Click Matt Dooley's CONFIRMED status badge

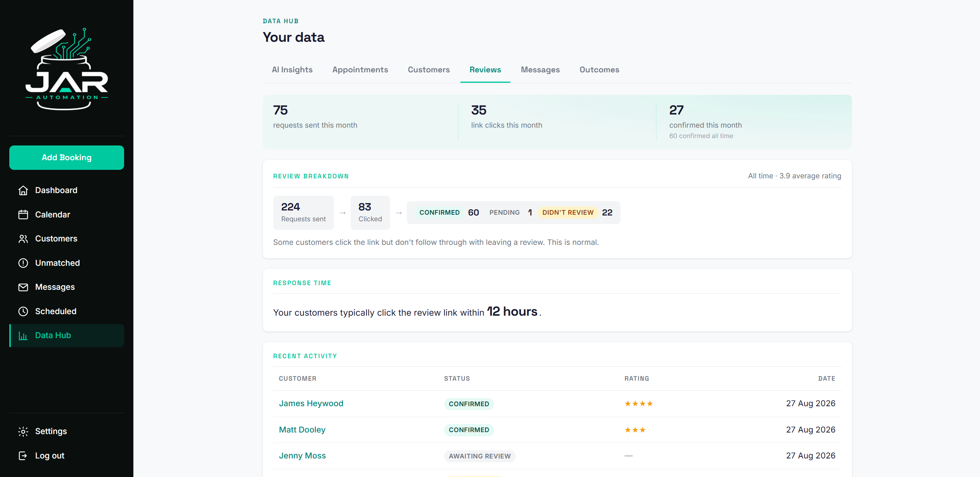point(469,430)
